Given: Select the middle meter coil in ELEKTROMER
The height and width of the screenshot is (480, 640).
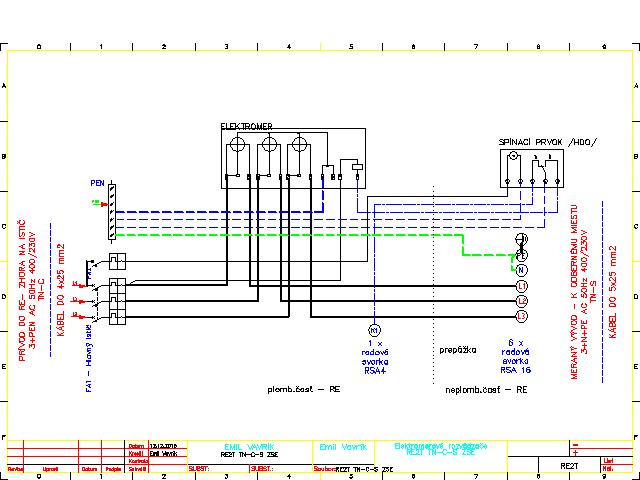Looking at the screenshot, I should 267,147.
